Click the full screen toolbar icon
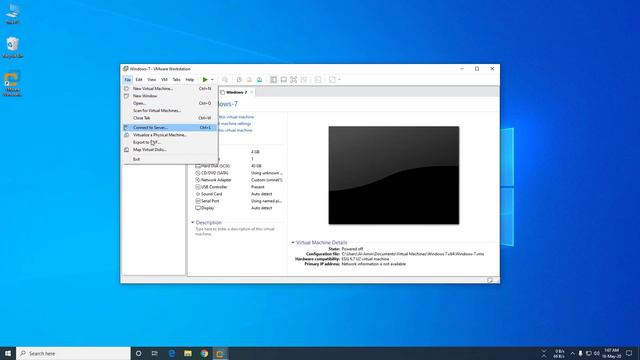The width and height of the screenshot is (640, 360). [293, 80]
